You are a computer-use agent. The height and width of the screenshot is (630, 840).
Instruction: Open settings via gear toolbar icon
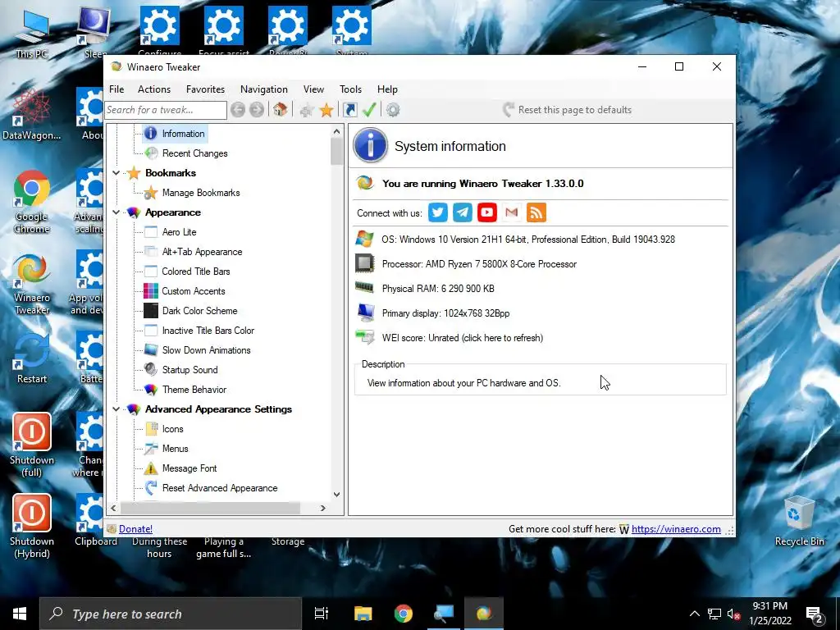(393, 110)
